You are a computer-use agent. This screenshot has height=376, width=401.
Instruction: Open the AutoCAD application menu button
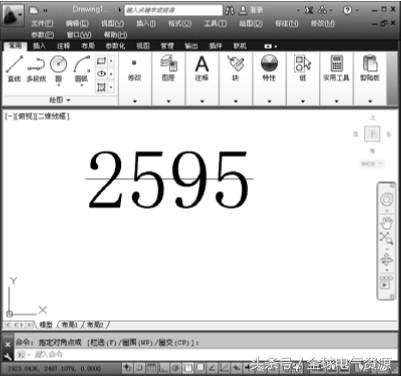[x=13, y=15]
